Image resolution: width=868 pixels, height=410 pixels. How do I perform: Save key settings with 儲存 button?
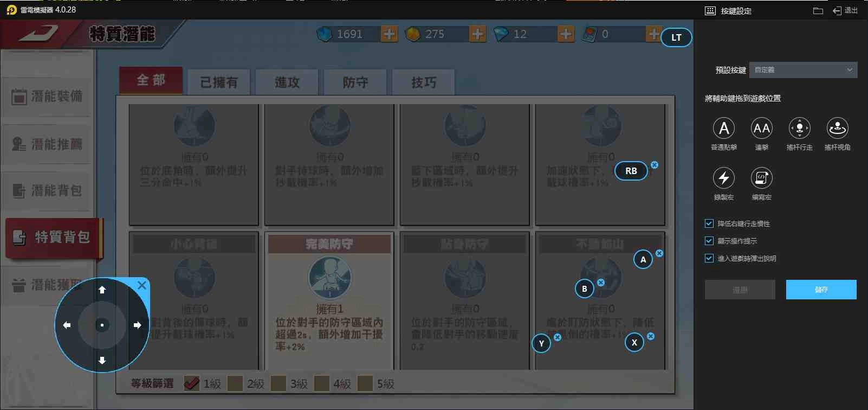click(x=821, y=290)
